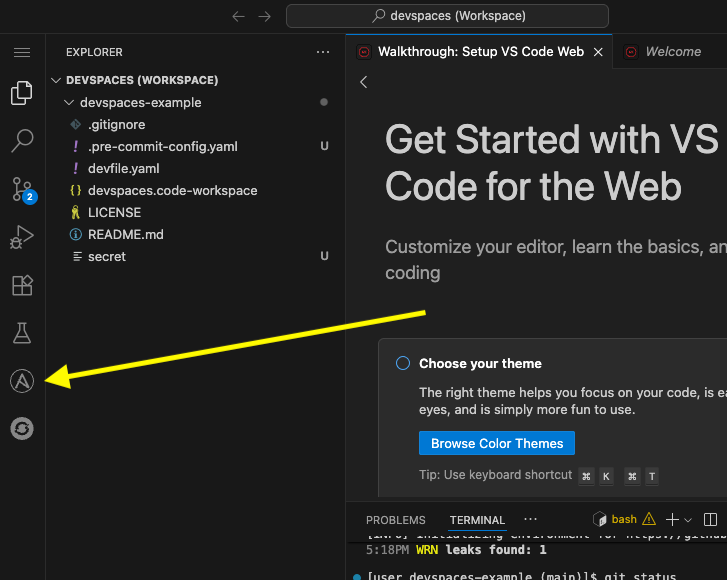Click the bash terminal profile label
The width and height of the screenshot is (727, 580).
pos(624,519)
